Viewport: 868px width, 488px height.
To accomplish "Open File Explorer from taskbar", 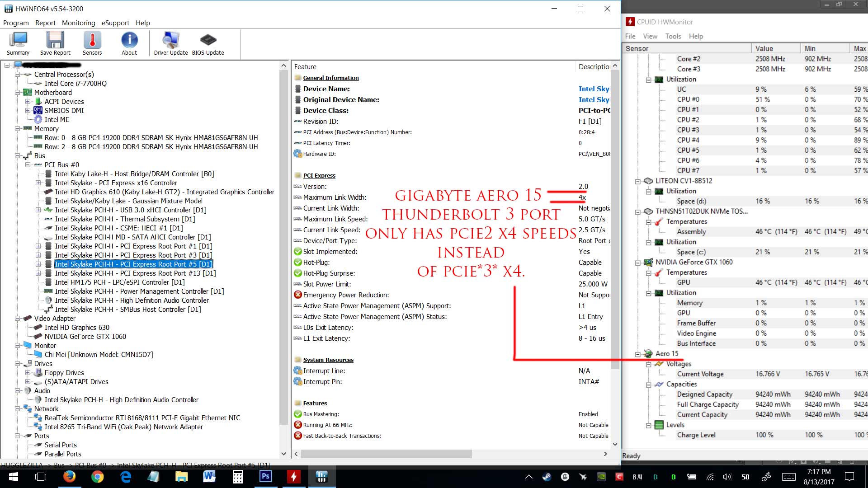I will (x=181, y=477).
